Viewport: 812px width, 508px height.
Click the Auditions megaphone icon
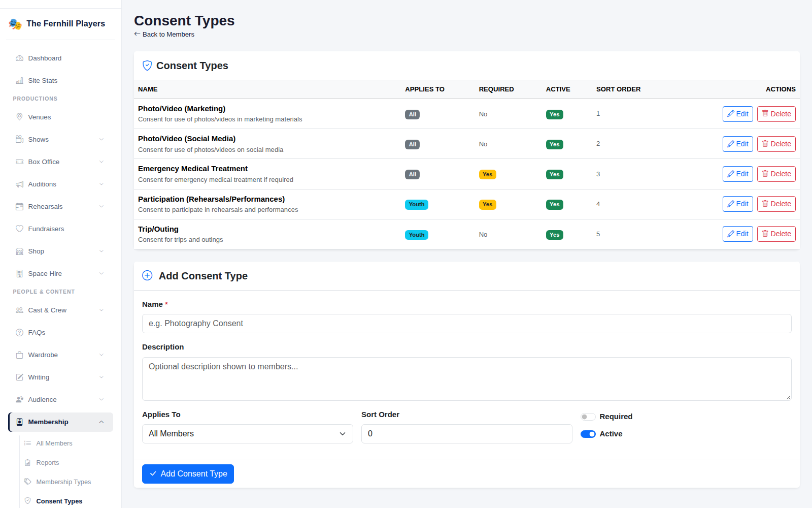pos(19,184)
